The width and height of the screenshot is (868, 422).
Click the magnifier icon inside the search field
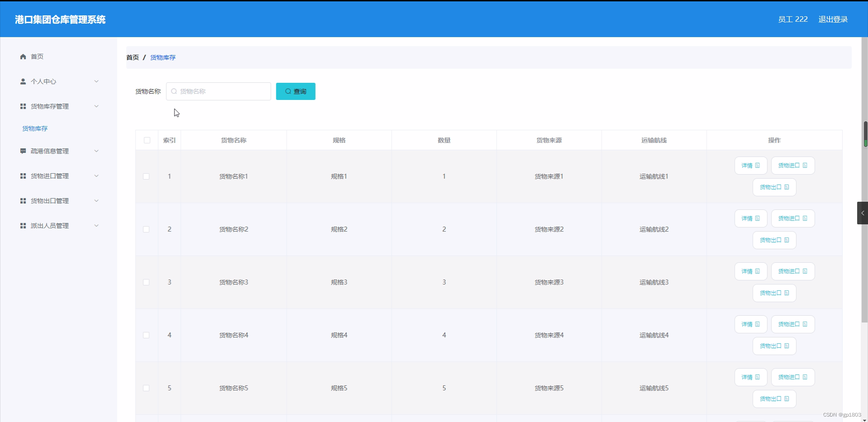(x=175, y=91)
